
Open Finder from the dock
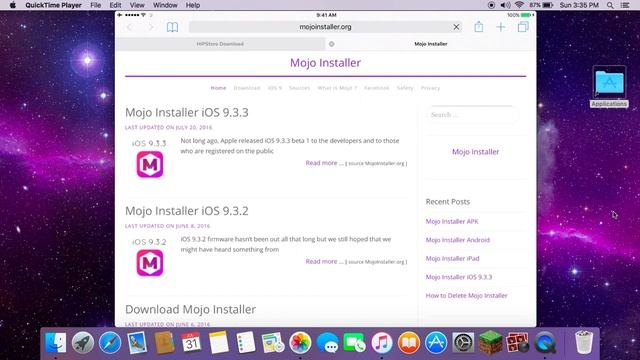[x=56, y=342]
